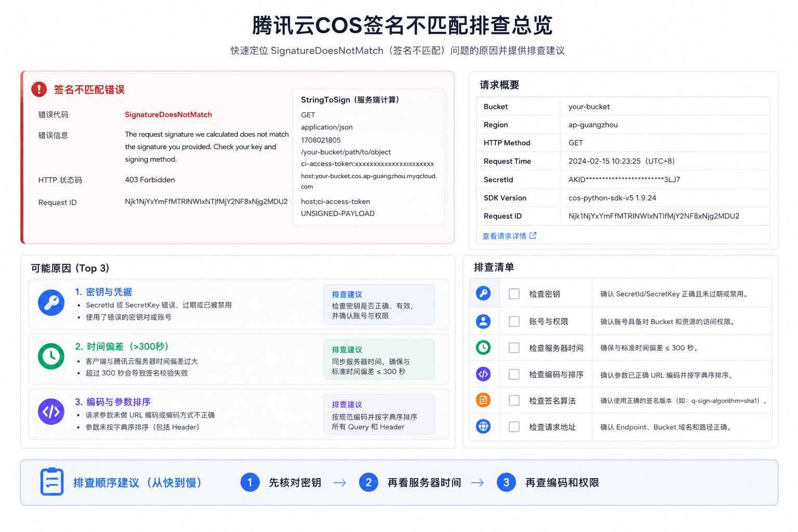Click the 2. 时间偏差（>300秒）cause title

[122, 347]
